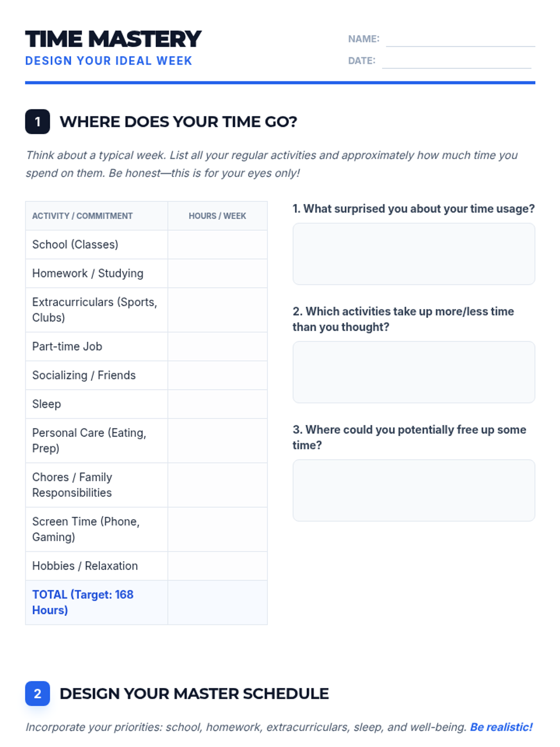Click hours cell for Sleep

tap(217, 404)
